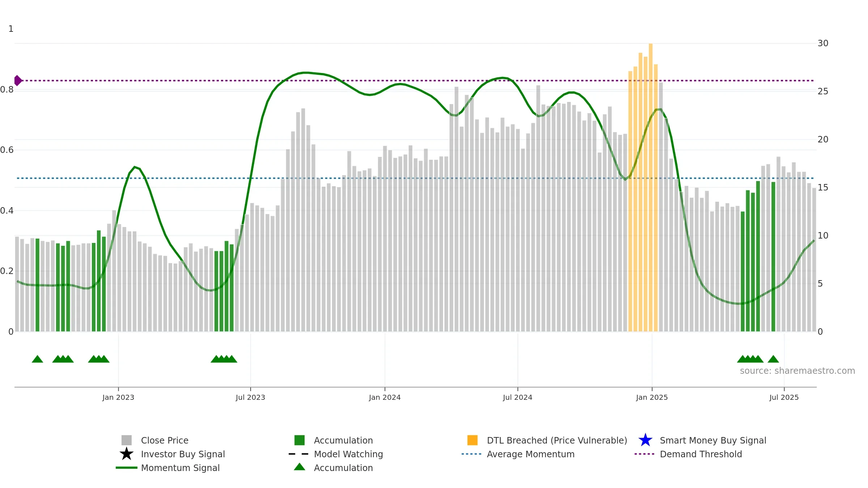The image size is (868, 488).
Task: Click the black Investor Buy Signal star
Action: point(127,454)
